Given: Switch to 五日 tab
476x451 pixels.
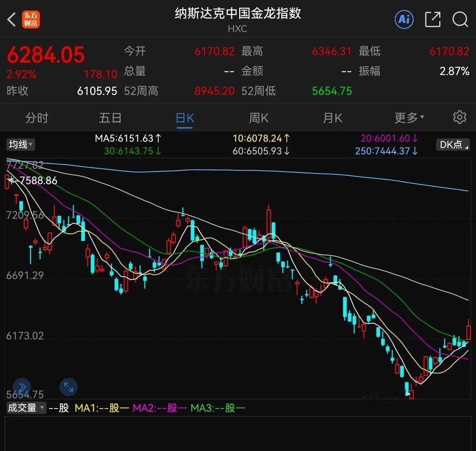Looking at the screenshot, I should [x=110, y=118].
